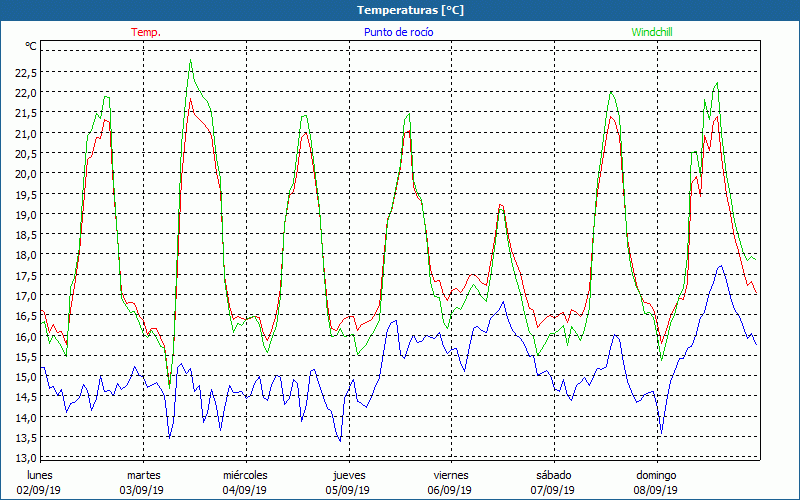The width and height of the screenshot is (800, 500).
Task: Click the 20,0 y-axis value
Action: point(26,174)
